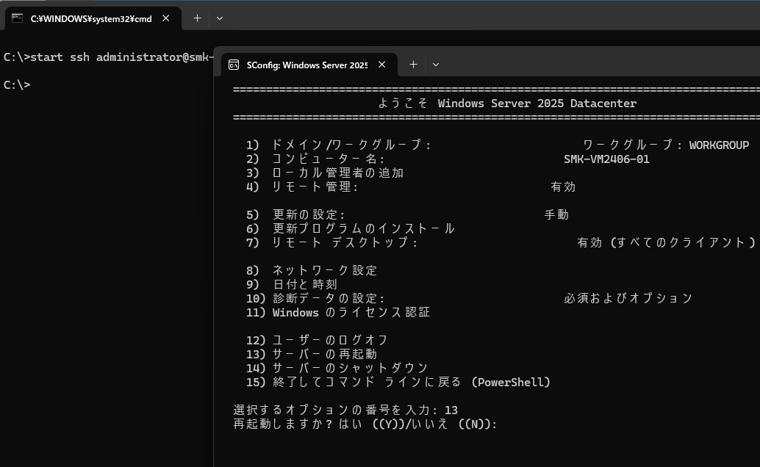Add a new tab in the SConfig window
Image resolution: width=760 pixels, height=467 pixels.
pyautogui.click(x=413, y=65)
